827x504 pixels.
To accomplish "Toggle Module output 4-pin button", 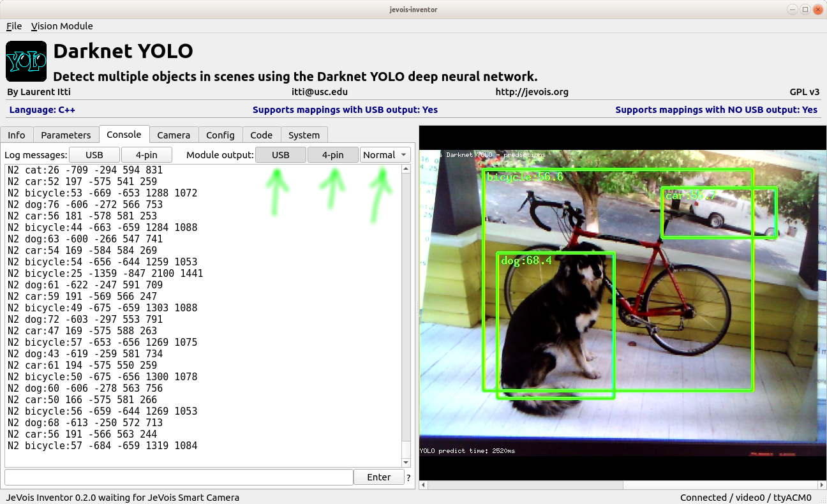I will 333,155.
